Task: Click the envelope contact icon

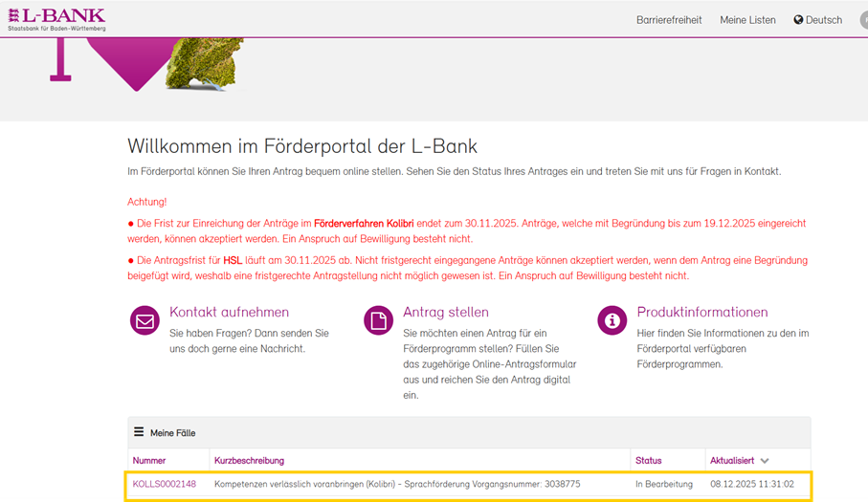Action: (145, 321)
